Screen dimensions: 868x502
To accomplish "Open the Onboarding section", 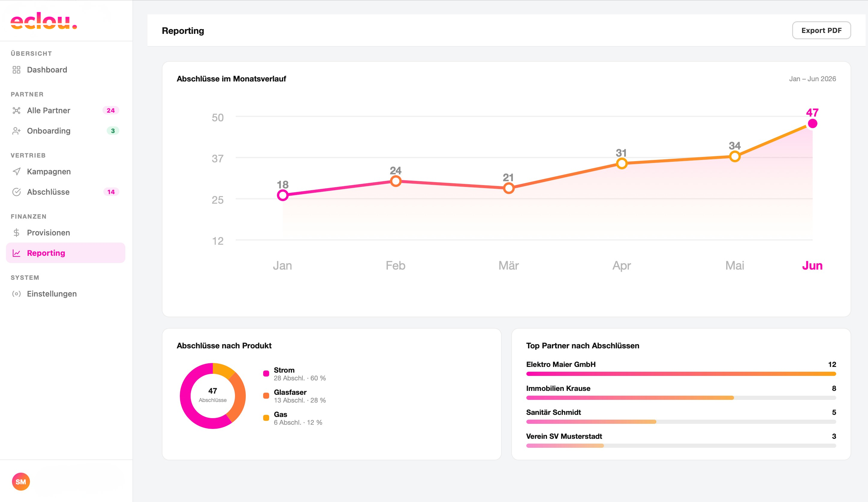I will tap(65, 131).
